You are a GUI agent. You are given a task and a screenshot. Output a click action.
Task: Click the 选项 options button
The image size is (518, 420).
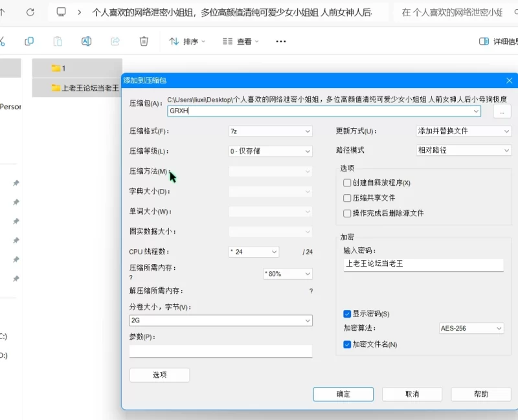point(159,375)
